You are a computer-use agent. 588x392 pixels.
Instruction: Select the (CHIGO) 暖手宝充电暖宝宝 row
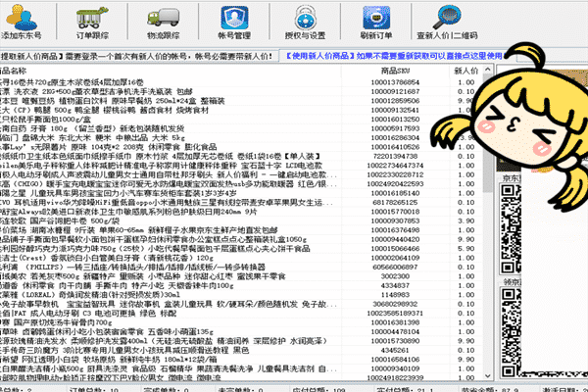click(x=240, y=184)
